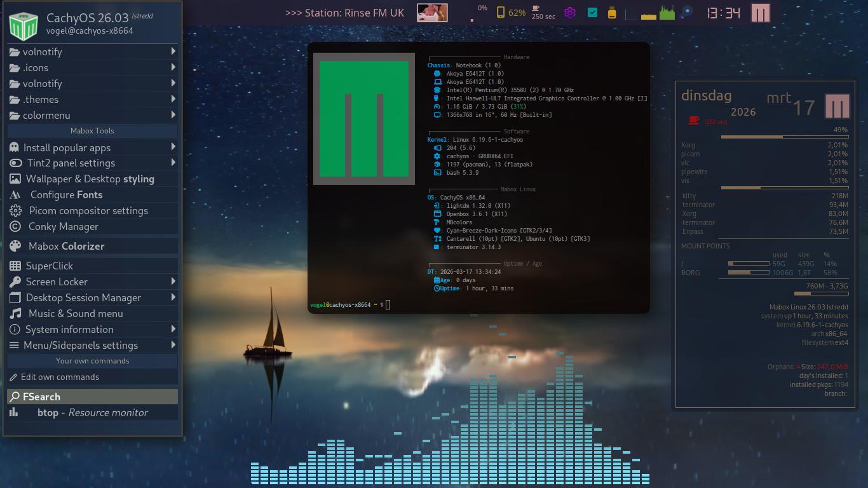Click Edit own commands entry
Viewport: 868px width, 488px height.
tap(60, 377)
